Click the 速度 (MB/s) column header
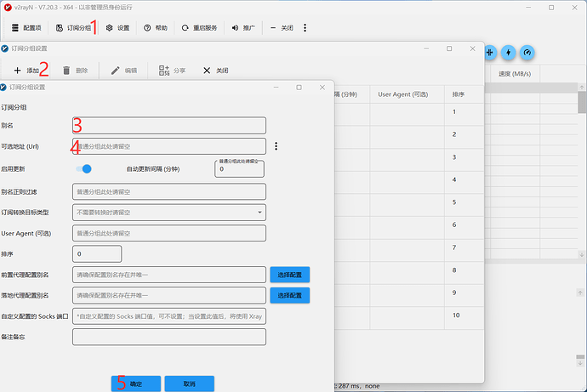The image size is (587, 392). tap(515, 74)
